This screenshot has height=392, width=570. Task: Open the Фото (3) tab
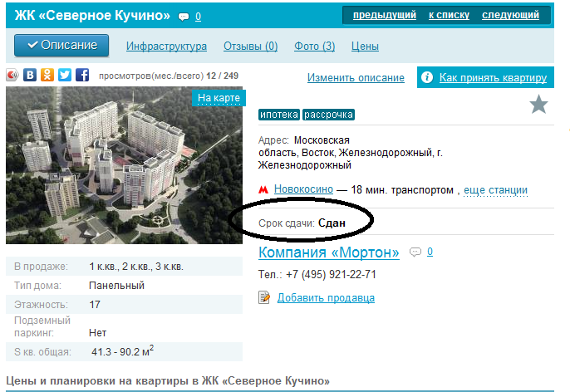[x=314, y=47]
